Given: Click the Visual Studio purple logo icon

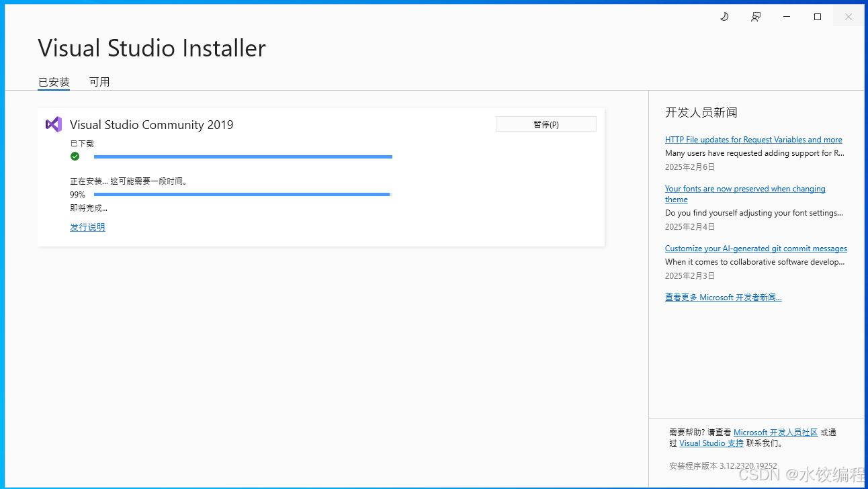Looking at the screenshot, I should [54, 124].
